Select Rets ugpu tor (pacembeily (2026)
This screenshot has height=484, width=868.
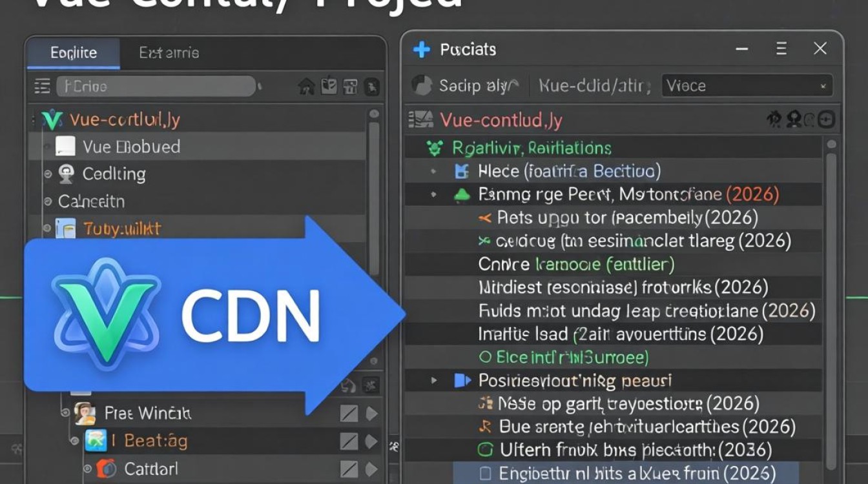(628, 218)
